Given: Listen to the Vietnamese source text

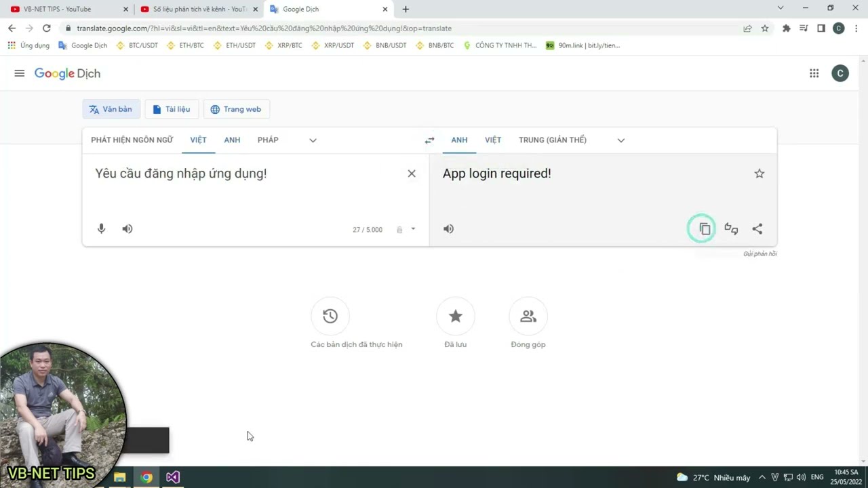Looking at the screenshot, I should tap(127, 229).
